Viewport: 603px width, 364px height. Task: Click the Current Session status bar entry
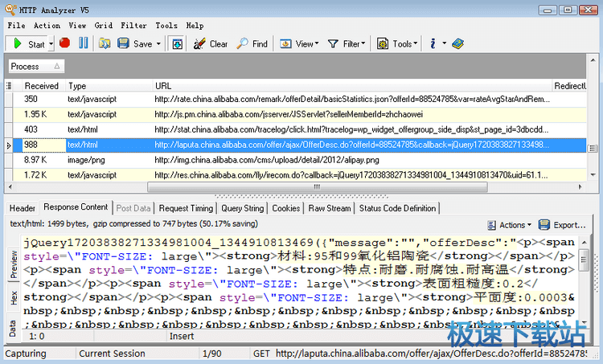(112, 354)
